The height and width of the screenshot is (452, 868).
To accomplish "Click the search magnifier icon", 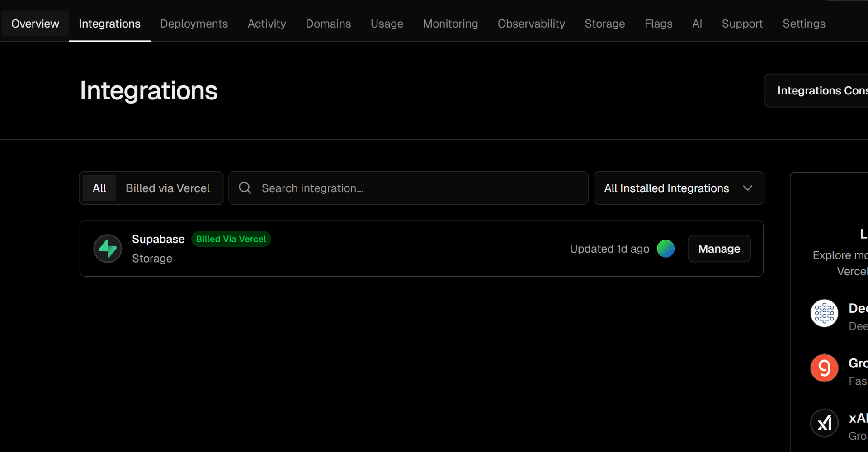I will click(x=245, y=188).
